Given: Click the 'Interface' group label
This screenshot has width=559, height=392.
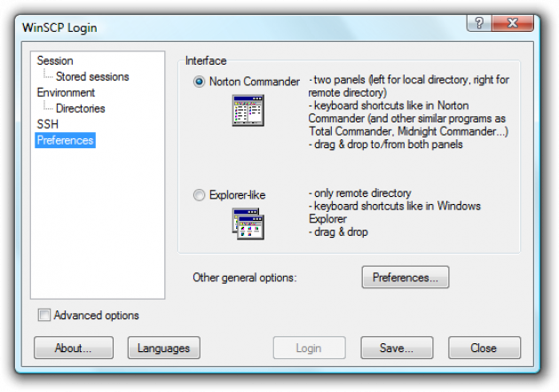Looking at the screenshot, I should click(x=206, y=60).
